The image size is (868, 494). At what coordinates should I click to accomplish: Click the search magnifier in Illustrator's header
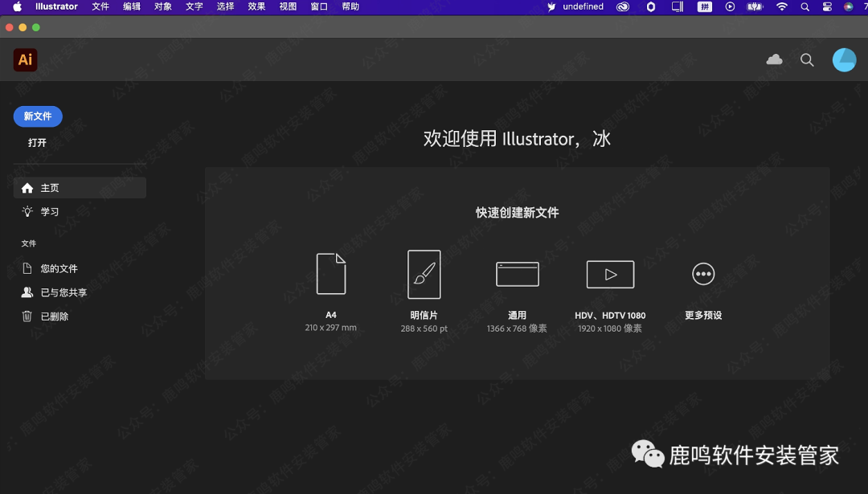(x=807, y=59)
